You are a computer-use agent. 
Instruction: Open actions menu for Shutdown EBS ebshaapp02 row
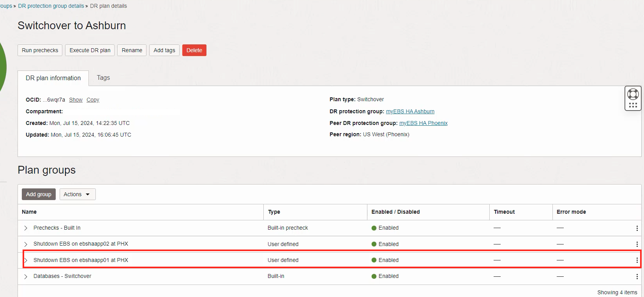tap(637, 244)
